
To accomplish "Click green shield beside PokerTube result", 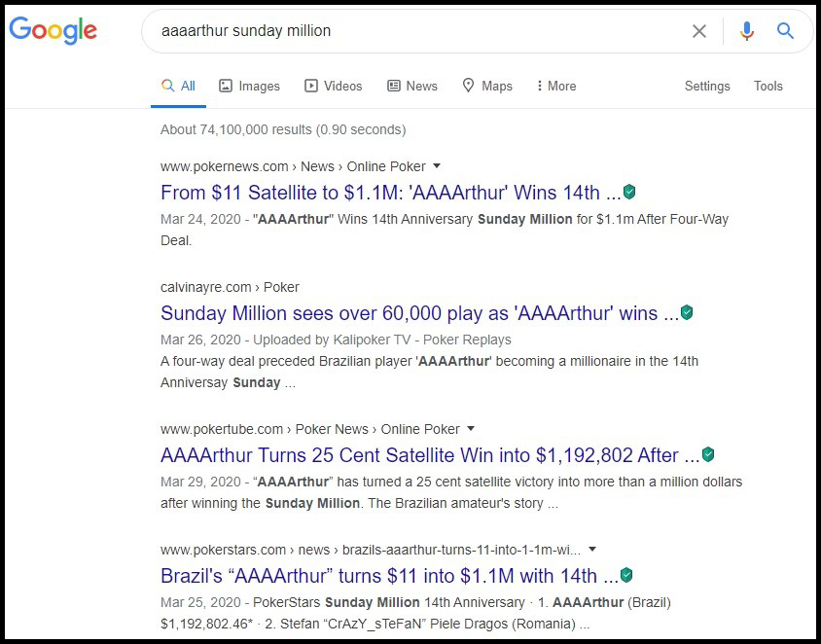I will coord(708,454).
